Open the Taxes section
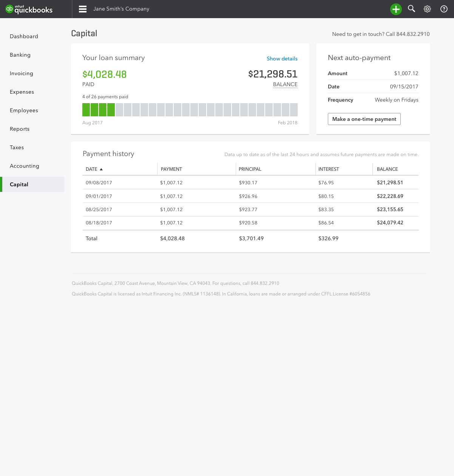This screenshot has height=476, width=454. tap(17, 147)
